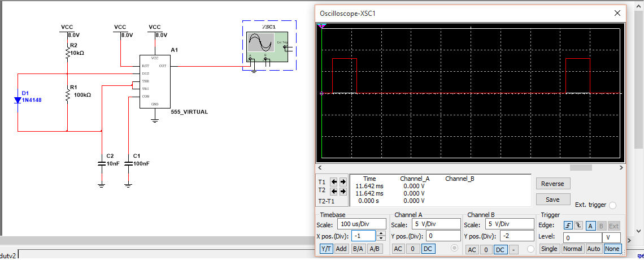This screenshot has height=260, width=644.
Task: Move cursor T2 right with arrow
Action: click(x=342, y=191)
